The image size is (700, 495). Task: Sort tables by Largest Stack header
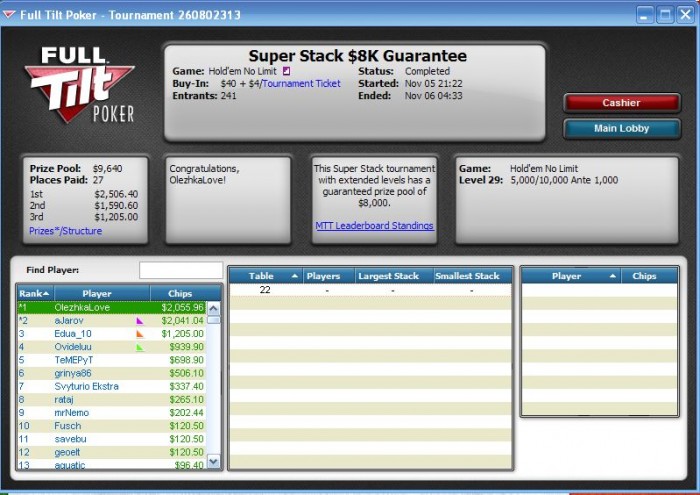pyautogui.click(x=394, y=276)
